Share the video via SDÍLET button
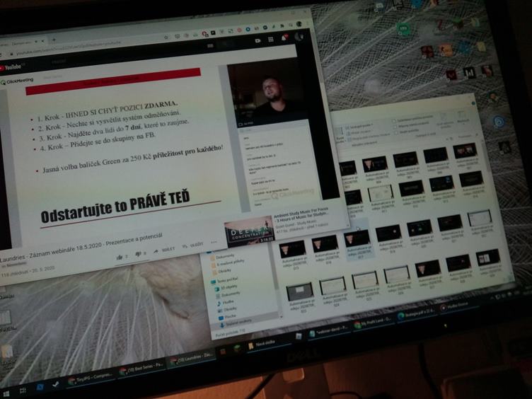Image resolution: width=532 pixels, height=399 pixels. tap(164, 250)
